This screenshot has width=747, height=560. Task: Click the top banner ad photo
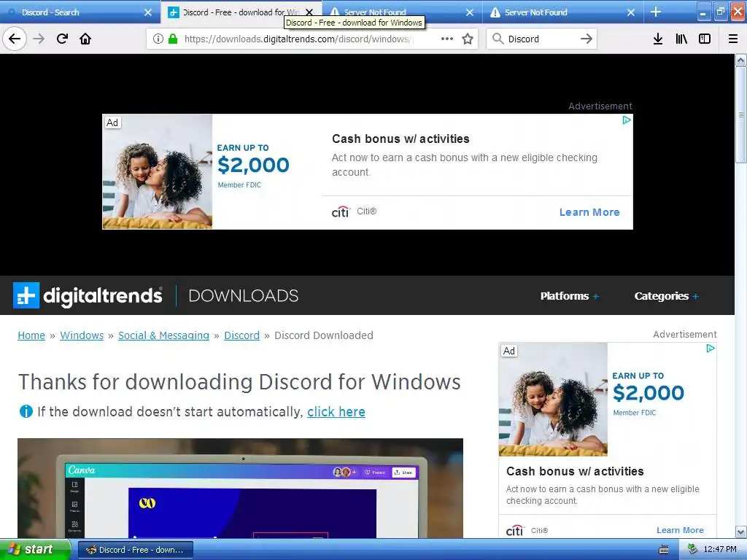(x=158, y=171)
